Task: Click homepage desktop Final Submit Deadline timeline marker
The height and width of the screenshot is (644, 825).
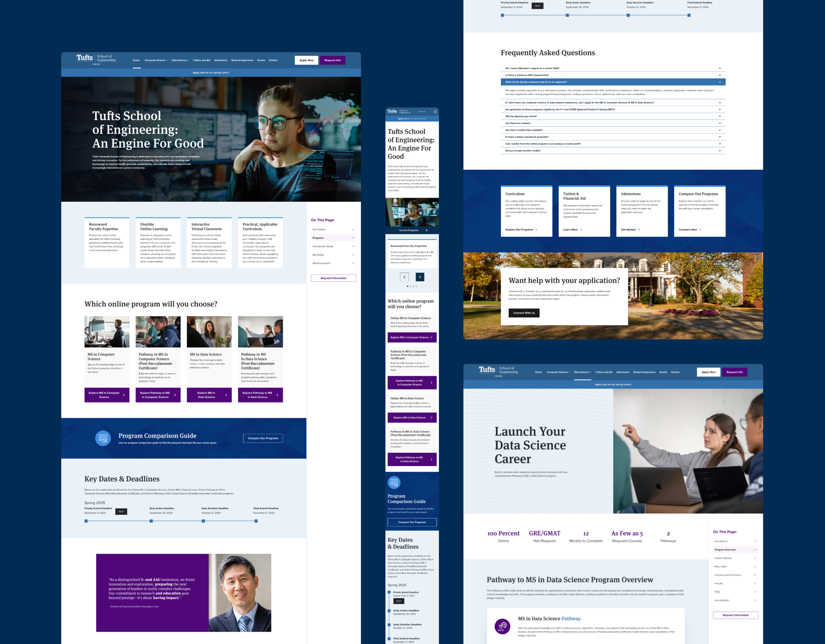Action: 256,521
